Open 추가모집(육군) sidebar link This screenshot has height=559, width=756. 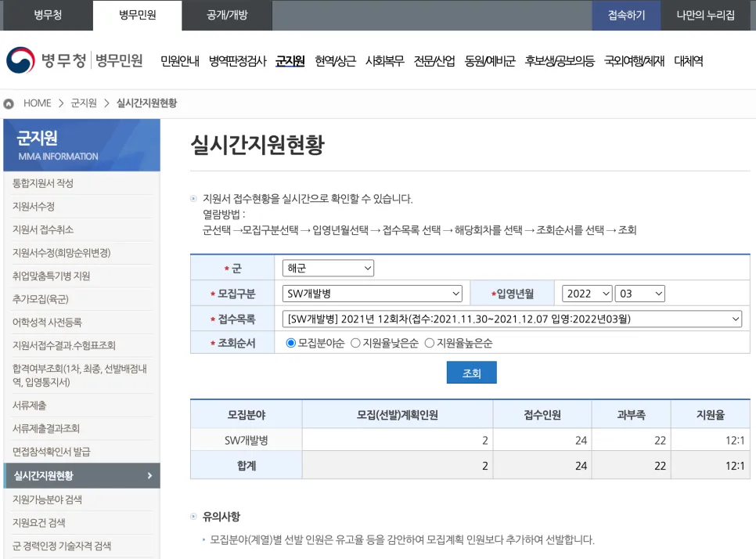pos(41,299)
